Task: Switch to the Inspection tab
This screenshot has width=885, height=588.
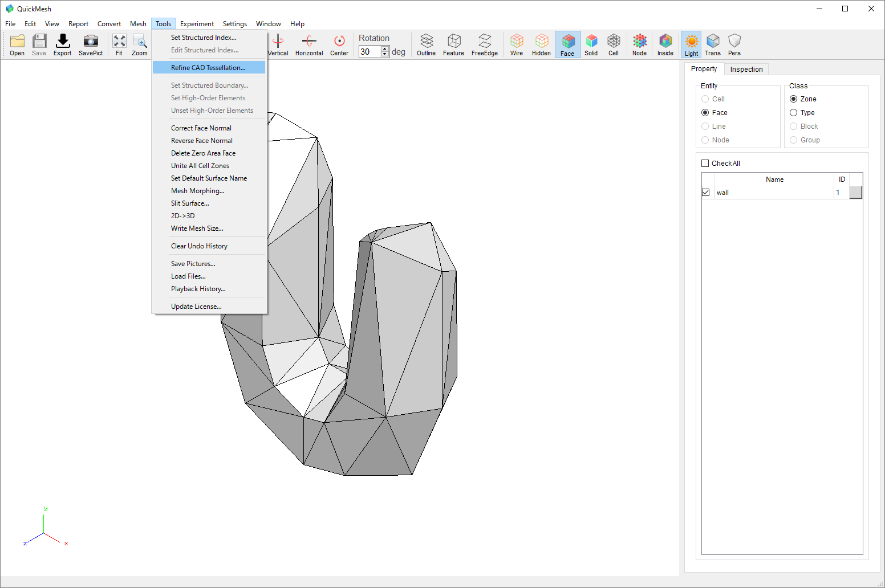Action: point(746,70)
